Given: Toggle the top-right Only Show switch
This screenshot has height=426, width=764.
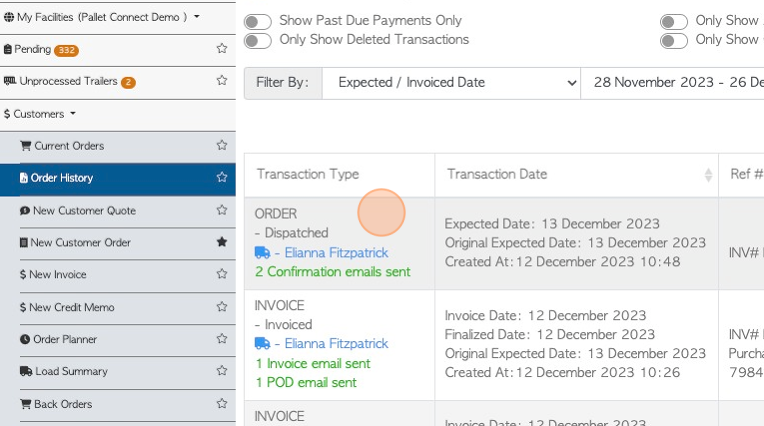Looking at the screenshot, I should pyautogui.click(x=674, y=21).
